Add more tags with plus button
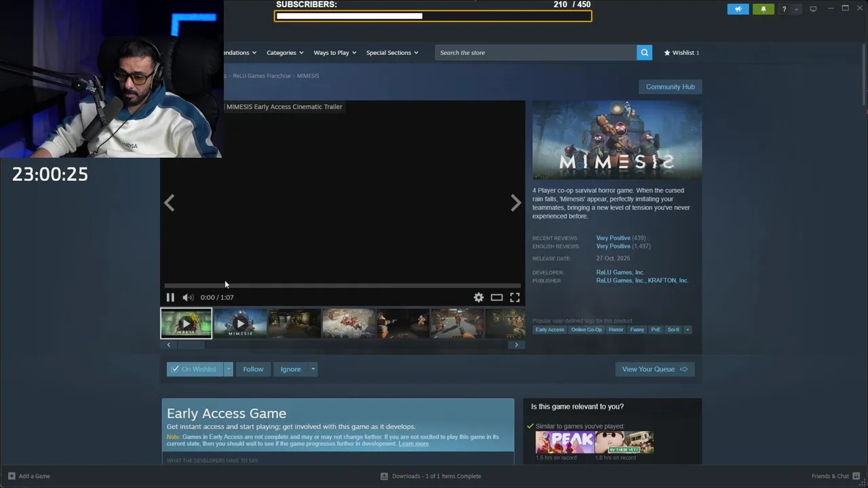The width and height of the screenshot is (868, 488). pos(687,329)
